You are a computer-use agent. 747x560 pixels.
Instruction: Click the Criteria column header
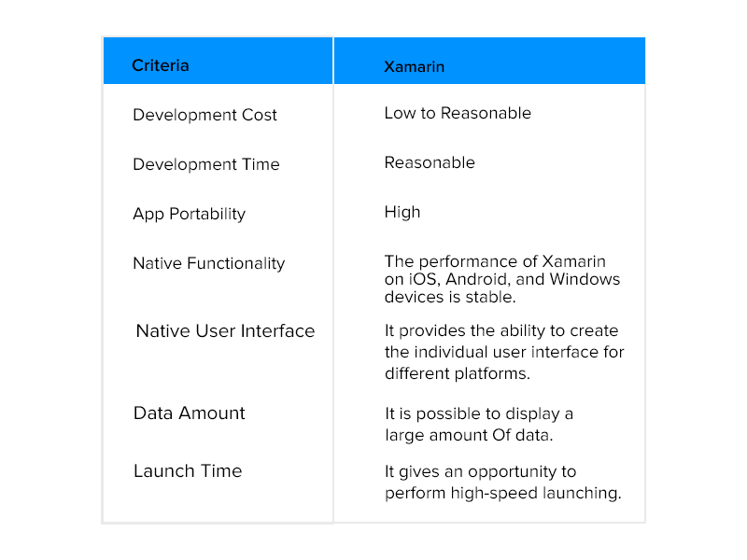click(x=161, y=65)
